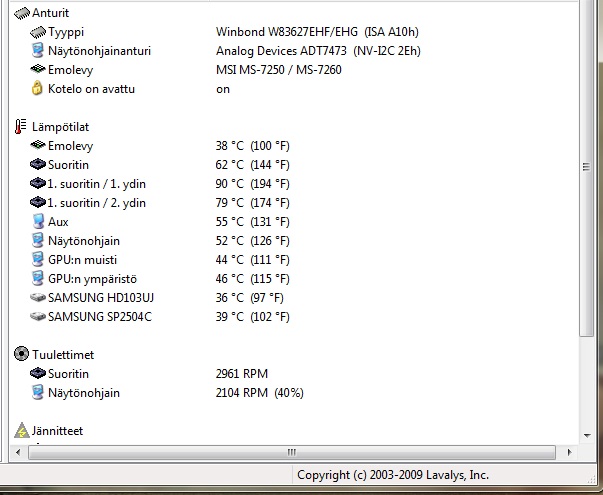Select the Tuulettimet section heading
The height and width of the screenshot is (495, 603).
63,355
